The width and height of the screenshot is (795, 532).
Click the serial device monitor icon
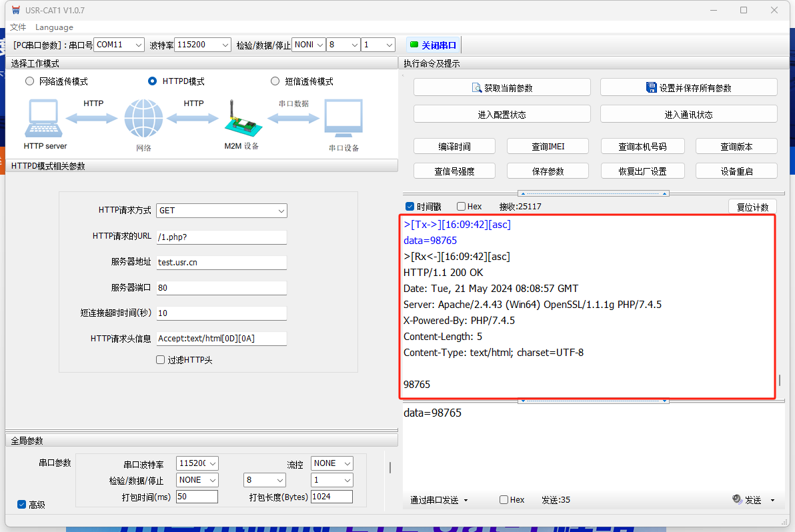click(x=343, y=119)
